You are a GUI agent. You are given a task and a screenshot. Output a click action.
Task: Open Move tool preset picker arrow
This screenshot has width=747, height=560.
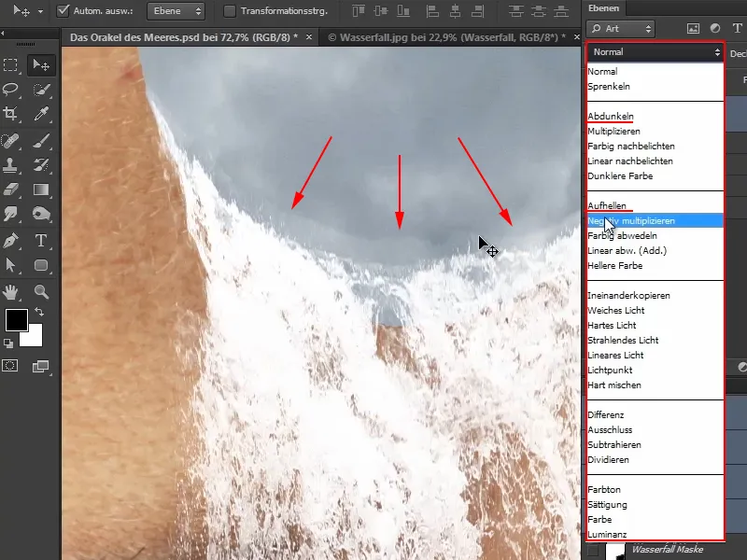click(40, 11)
